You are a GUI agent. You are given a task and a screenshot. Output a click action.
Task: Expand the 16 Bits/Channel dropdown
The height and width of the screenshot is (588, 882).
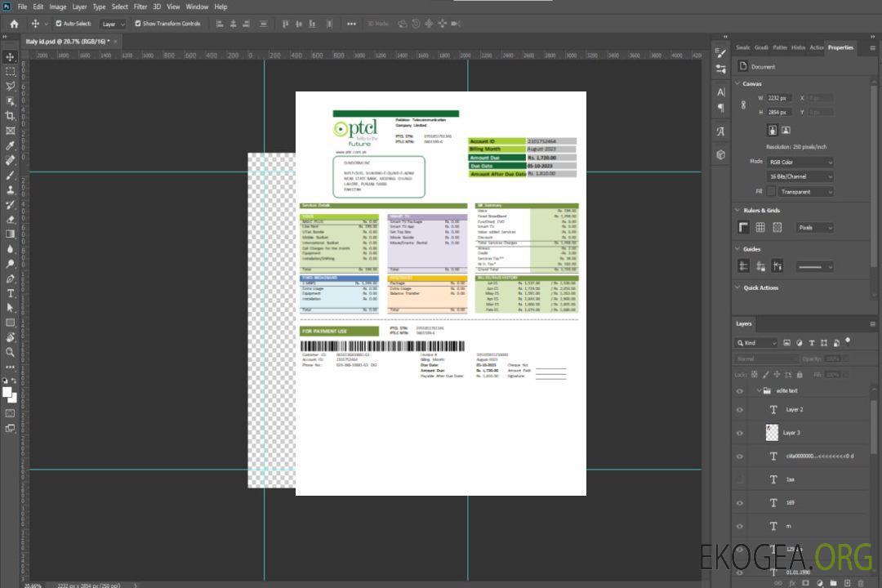coord(800,176)
